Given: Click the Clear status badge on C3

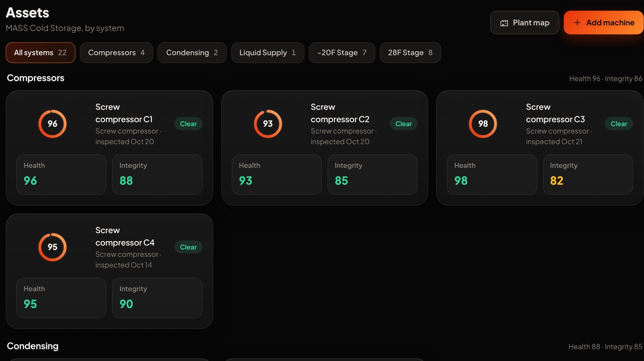Looking at the screenshot, I should coord(619,124).
